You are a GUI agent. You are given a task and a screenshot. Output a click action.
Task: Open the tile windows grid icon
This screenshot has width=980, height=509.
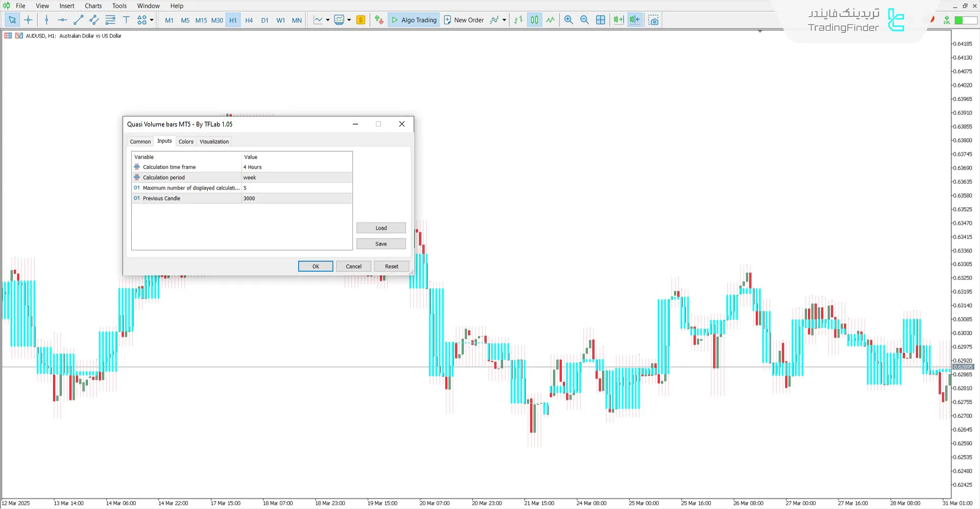click(601, 20)
